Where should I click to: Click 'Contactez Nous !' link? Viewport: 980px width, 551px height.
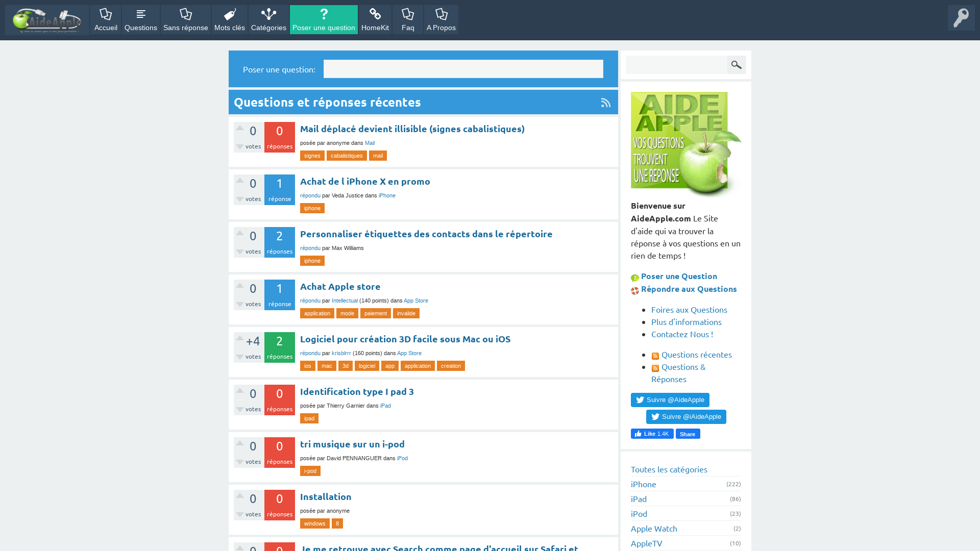coord(682,334)
